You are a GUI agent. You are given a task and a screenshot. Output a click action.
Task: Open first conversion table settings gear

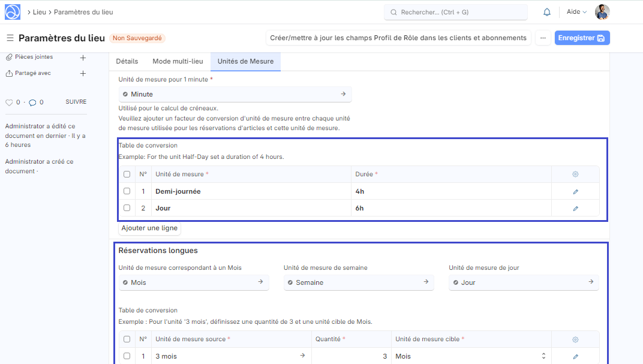(x=575, y=175)
